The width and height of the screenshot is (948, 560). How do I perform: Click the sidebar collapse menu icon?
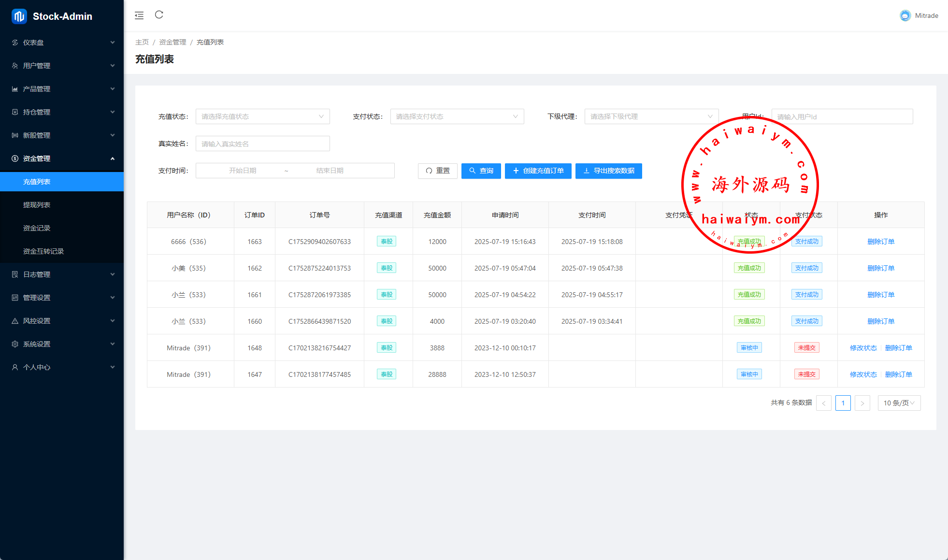pyautogui.click(x=139, y=15)
